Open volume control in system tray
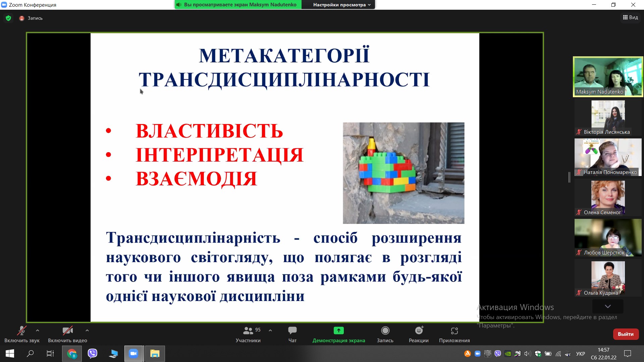This screenshot has width=644, height=362. coord(528,354)
